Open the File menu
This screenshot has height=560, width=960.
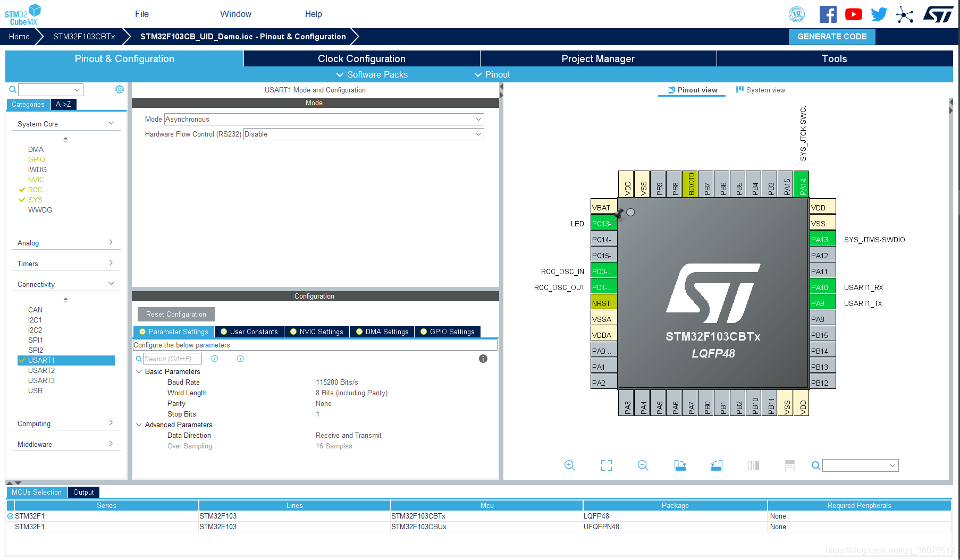pyautogui.click(x=142, y=14)
